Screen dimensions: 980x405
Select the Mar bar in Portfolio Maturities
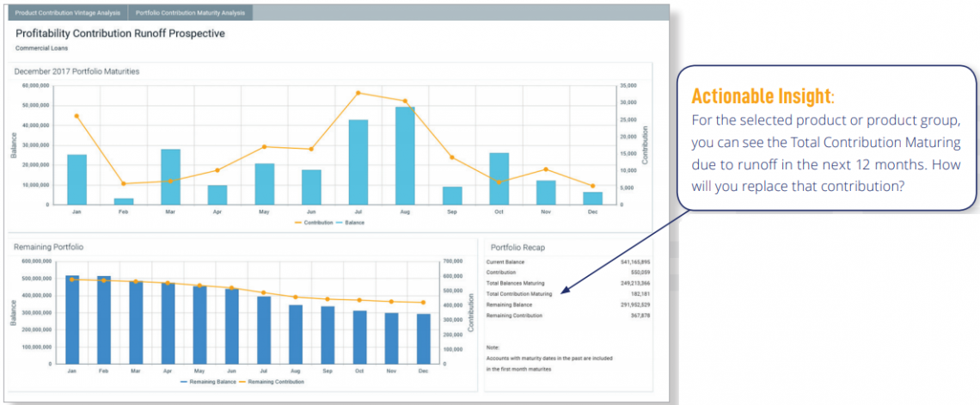click(x=170, y=177)
